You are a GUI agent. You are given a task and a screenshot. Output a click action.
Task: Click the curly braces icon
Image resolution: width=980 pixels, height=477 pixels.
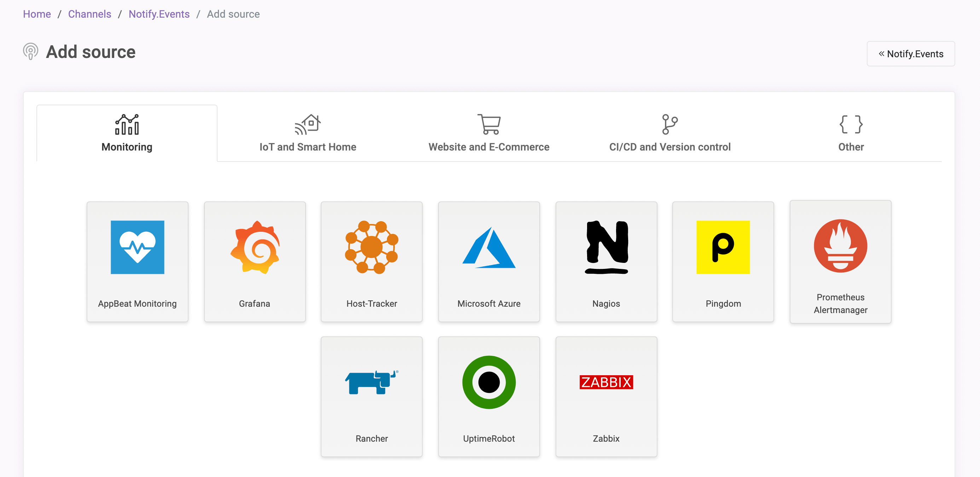coord(851,124)
